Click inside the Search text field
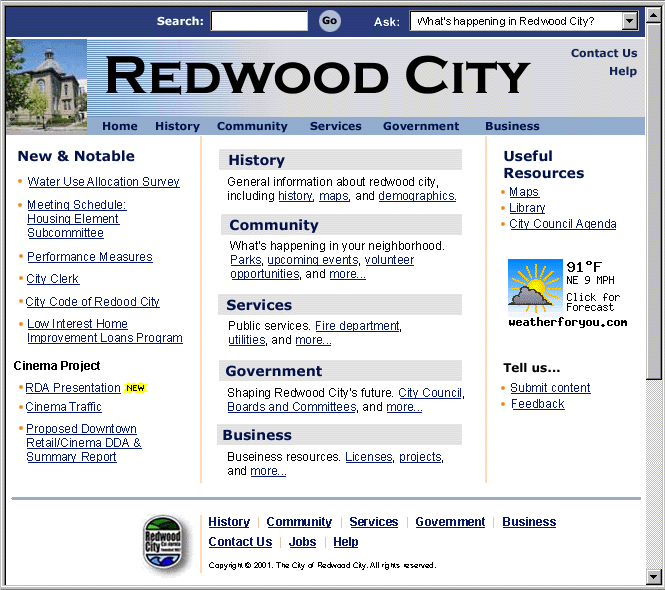665x590 pixels. [259, 21]
